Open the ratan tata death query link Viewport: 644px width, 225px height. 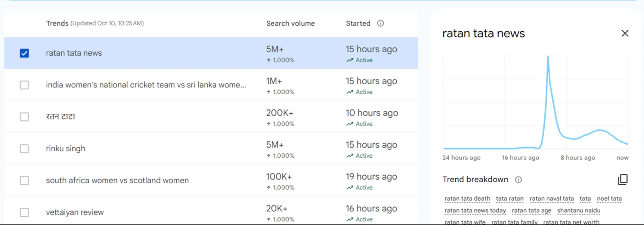click(x=467, y=199)
